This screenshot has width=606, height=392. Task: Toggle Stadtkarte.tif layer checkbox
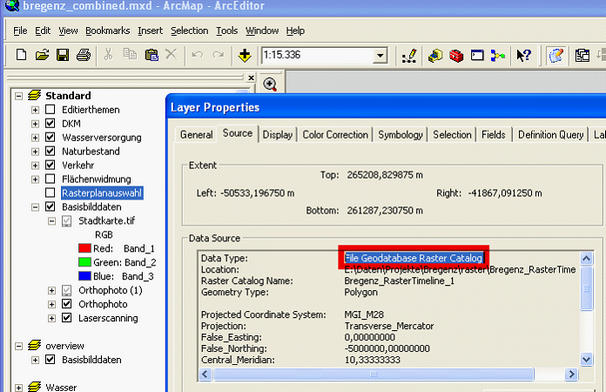67,221
